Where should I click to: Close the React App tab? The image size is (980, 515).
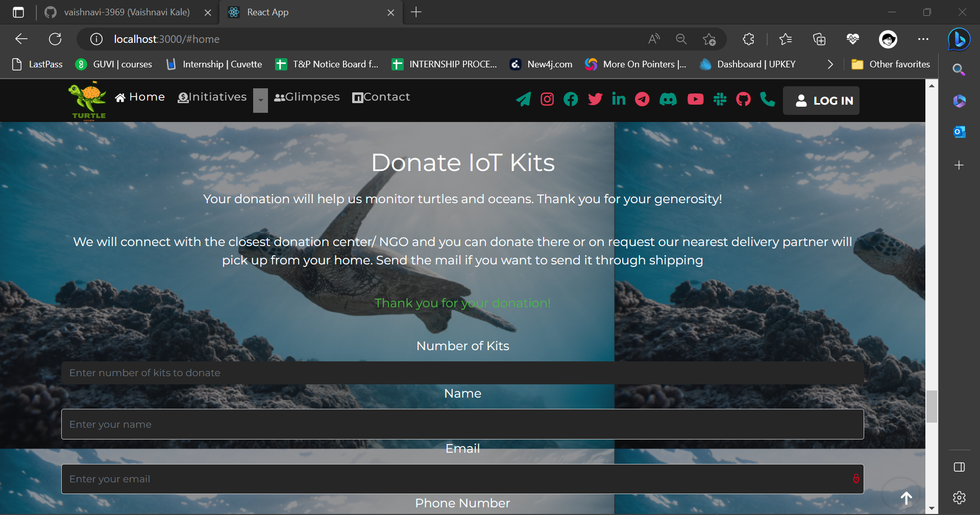pyautogui.click(x=391, y=12)
